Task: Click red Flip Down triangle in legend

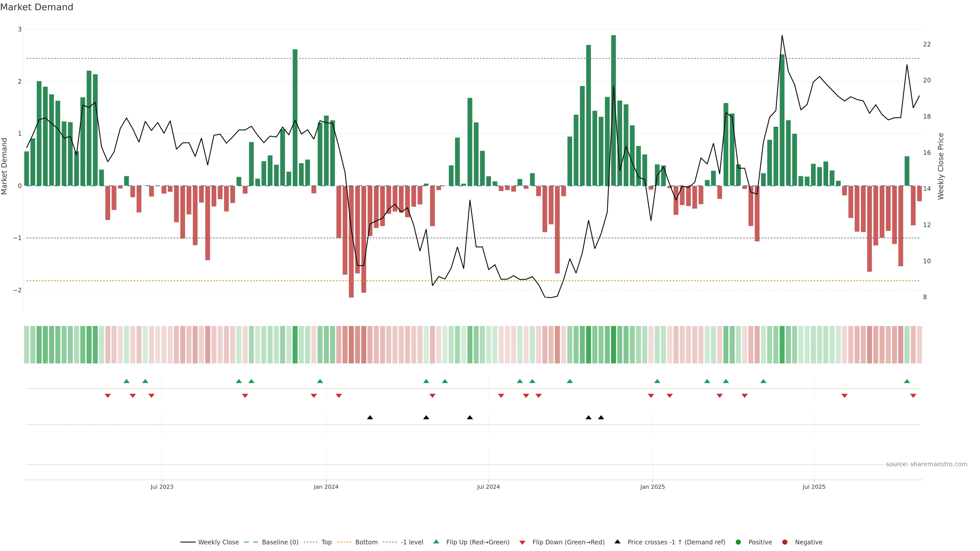Action: tap(522, 543)
